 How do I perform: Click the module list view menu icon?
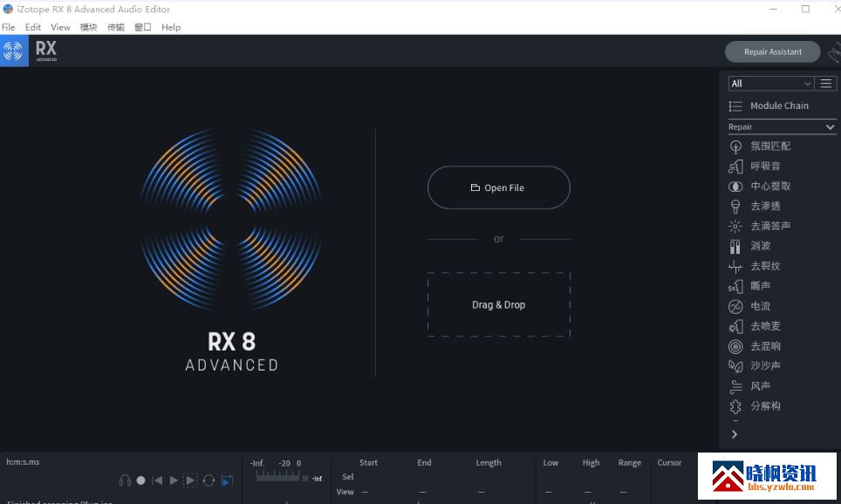(x=826, y=84)
